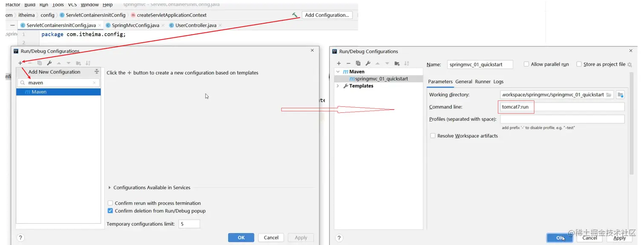Click the Command line field containing tomcat7:run
The width and height of the screenshot is (644, 245).
(562, 107)
